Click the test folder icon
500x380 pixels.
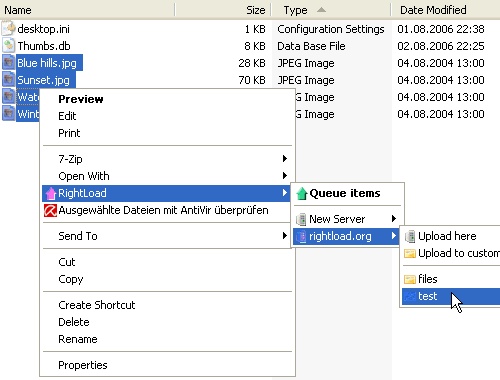tap(410, 296)
